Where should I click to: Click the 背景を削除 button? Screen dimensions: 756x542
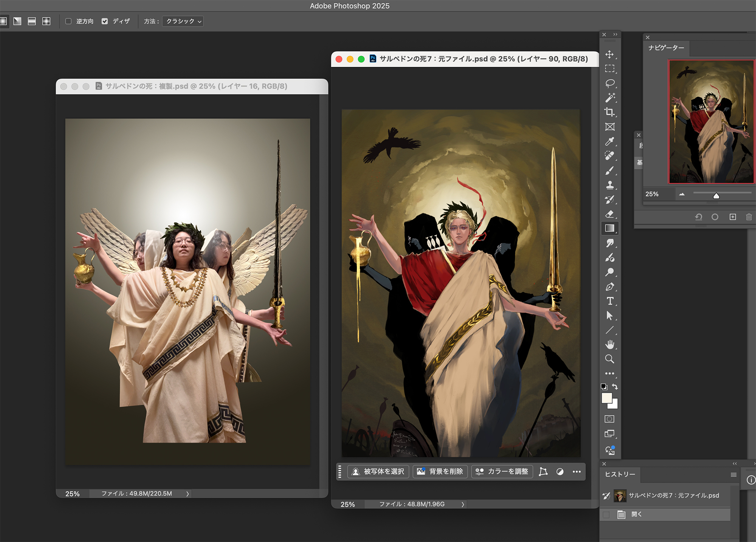tap(440, 471)
